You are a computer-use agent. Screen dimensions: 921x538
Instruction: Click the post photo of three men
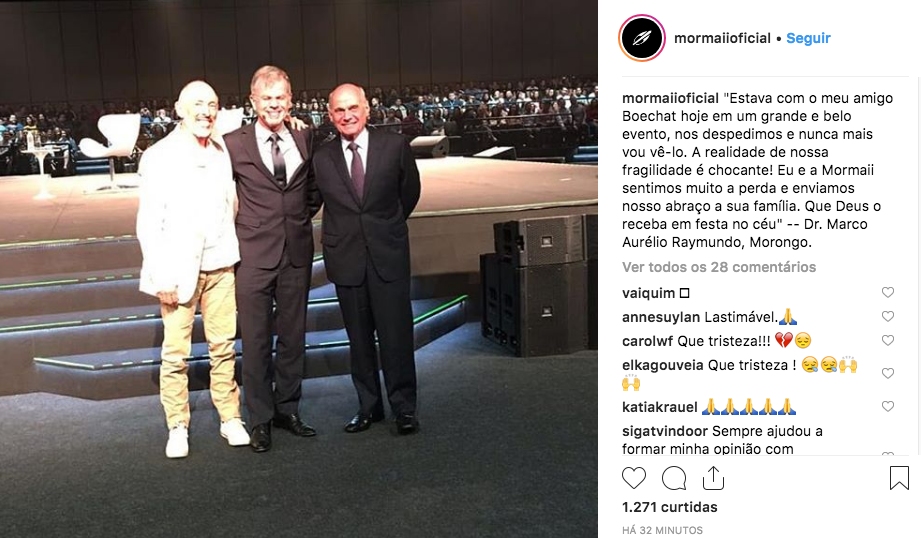pos(299,269)
